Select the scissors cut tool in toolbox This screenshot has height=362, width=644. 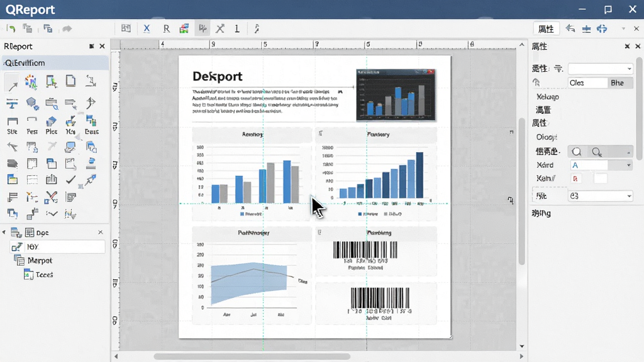pyautogui.click(x=51, y=197)
